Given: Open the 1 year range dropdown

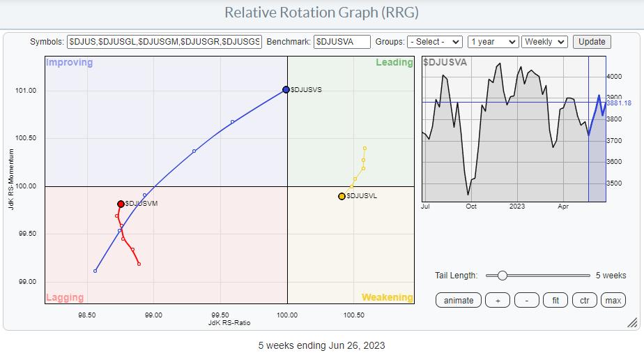Looking at the screenshot, I should pyautogui.click(x=493, y=42).
